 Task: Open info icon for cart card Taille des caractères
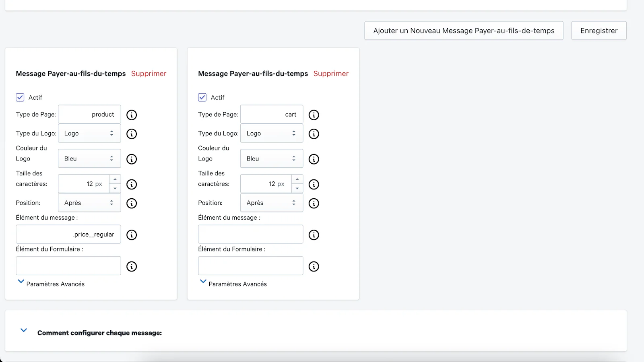[314, 185]
